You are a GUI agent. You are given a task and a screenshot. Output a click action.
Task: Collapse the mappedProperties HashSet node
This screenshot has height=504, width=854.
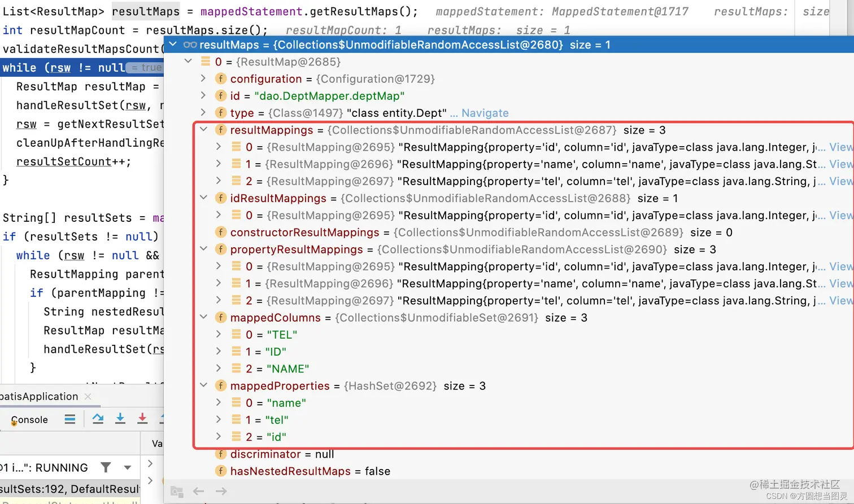click(203, 385)
